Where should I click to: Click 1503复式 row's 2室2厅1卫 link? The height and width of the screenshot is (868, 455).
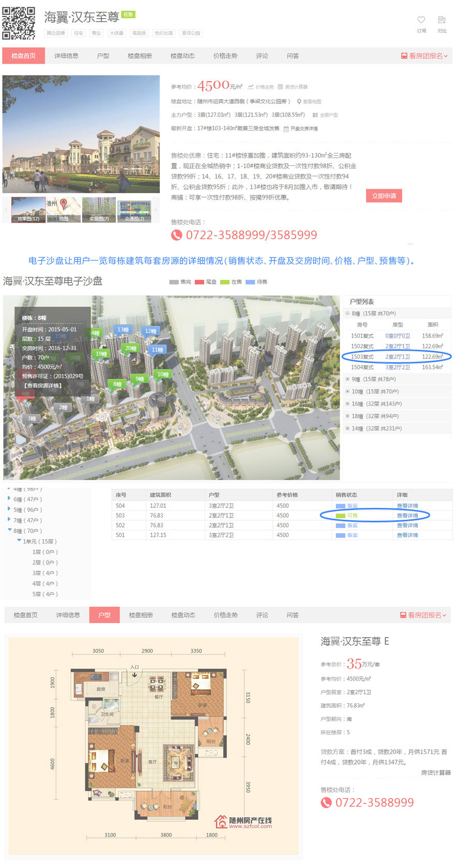pyautogui.click(x=398, y=357)
